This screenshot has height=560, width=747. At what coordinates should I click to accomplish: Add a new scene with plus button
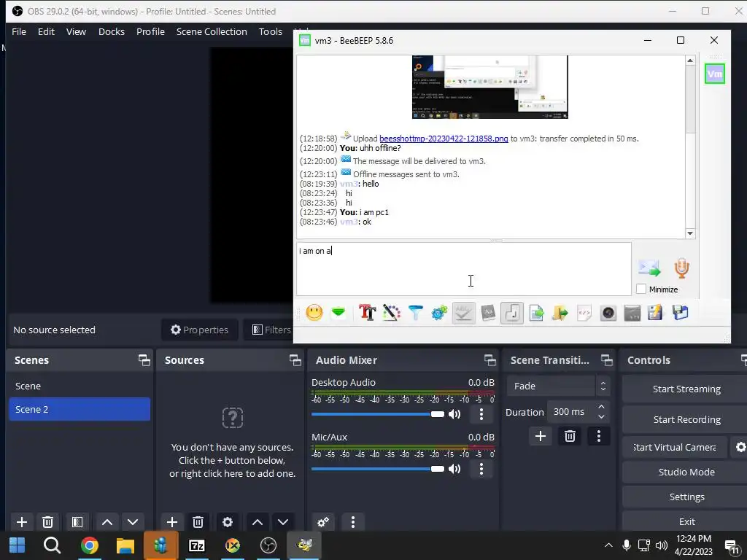pyautogui.click(x=21, y=522)
